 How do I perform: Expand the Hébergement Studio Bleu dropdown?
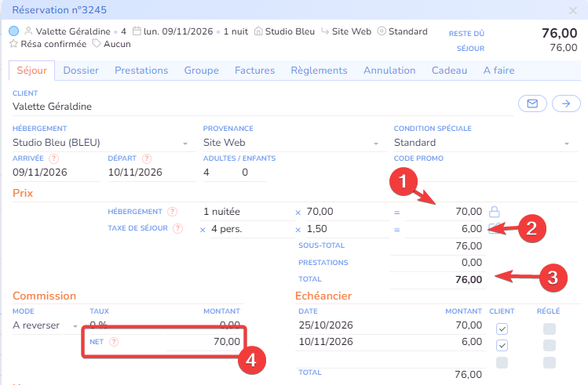(x=185, y=143)
